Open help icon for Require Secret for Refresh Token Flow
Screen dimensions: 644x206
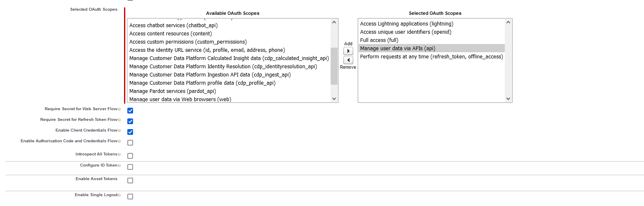tap(120, 120)
